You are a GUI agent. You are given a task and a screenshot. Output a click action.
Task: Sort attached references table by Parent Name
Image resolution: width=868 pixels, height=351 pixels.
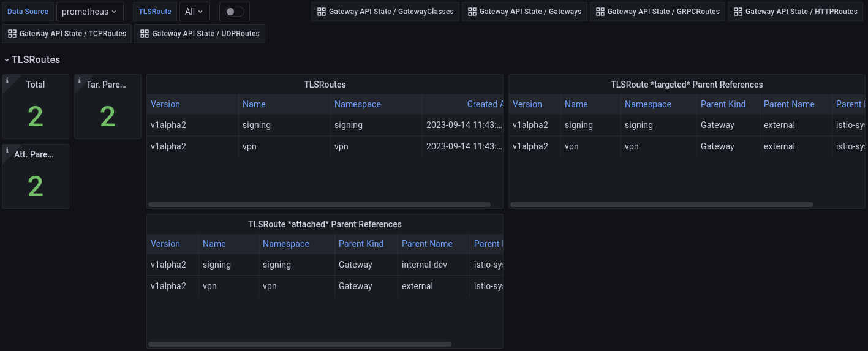[x=427, y=244]
